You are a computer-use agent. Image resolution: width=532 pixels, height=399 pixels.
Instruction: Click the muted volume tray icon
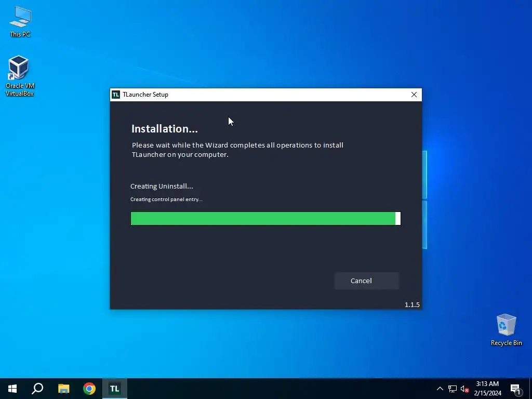[x=464, y=389]
